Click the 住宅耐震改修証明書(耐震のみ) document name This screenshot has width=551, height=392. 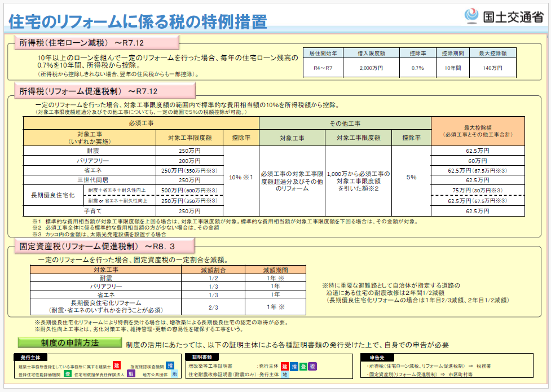click(x=222, y=375)
